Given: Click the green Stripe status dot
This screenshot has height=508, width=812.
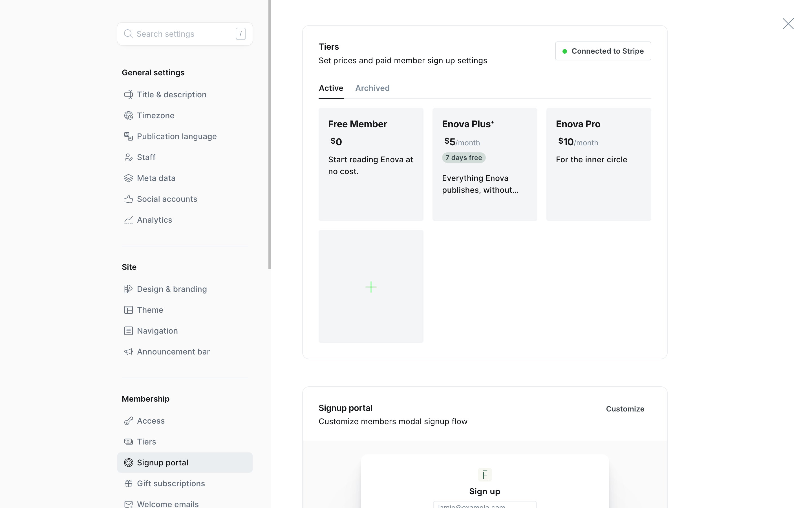Looking at the screenshot, I should point(565,51).
